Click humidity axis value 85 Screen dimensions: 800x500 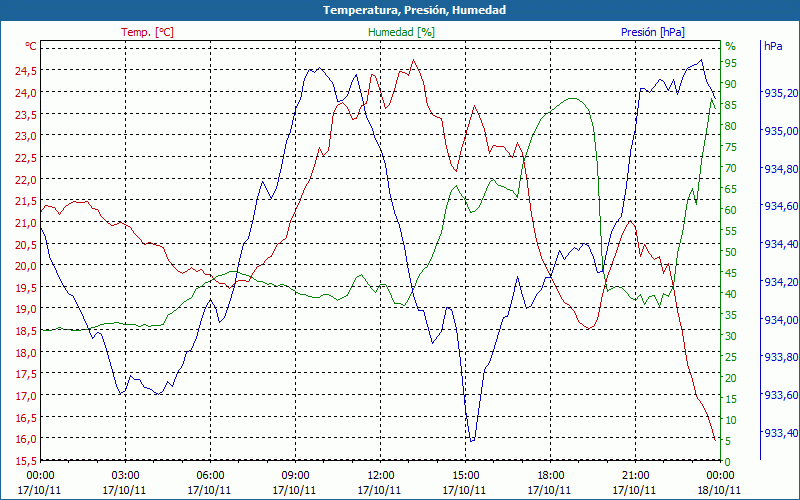[731, 105]
